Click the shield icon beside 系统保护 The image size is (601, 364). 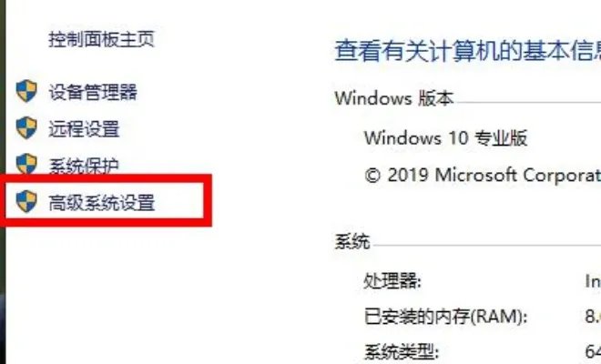[x=26, y=164]
